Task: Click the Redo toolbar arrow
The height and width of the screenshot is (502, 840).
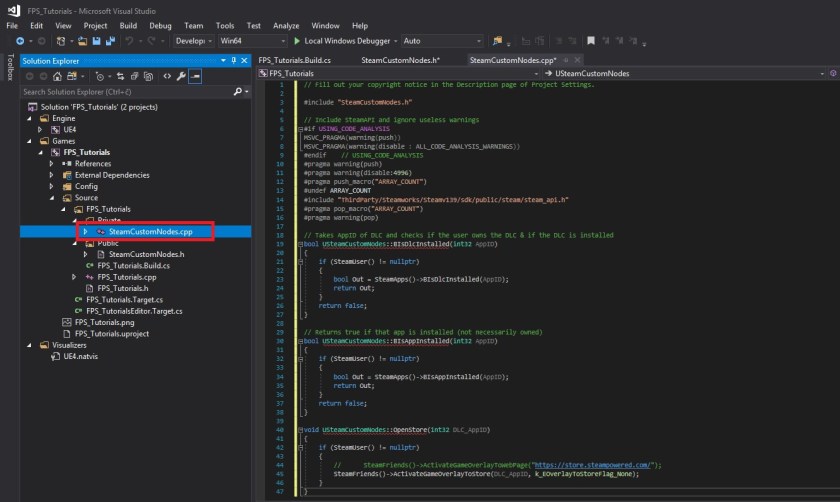Action: point(152,41)
